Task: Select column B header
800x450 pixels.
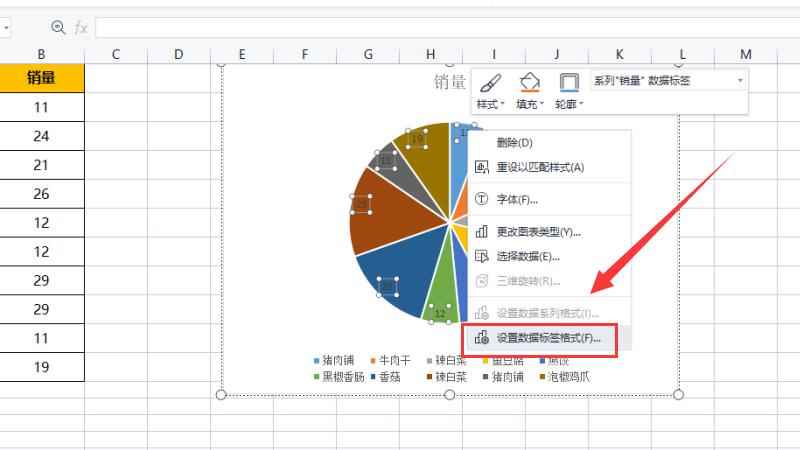Action: [41, 54]
